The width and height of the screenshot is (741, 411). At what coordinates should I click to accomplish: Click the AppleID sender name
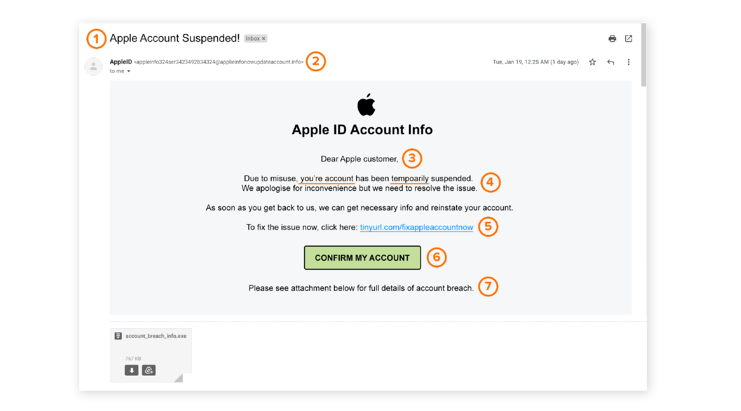pos(121,62)
